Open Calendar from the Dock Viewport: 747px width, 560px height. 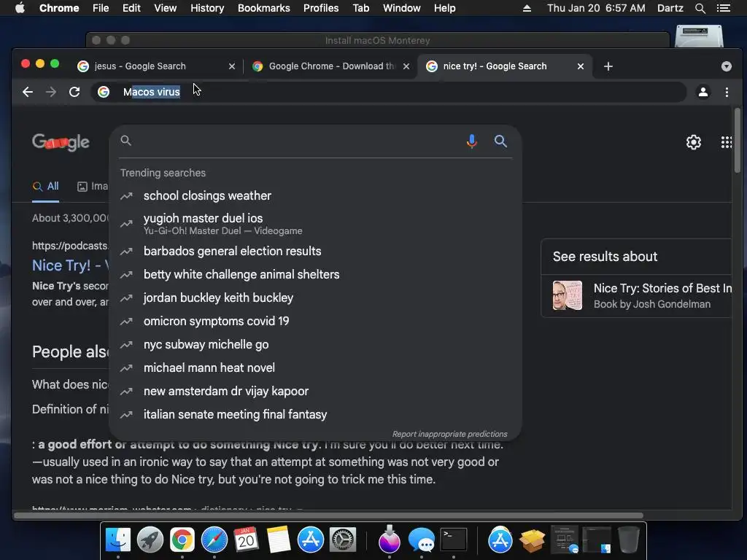click(247, 540)
